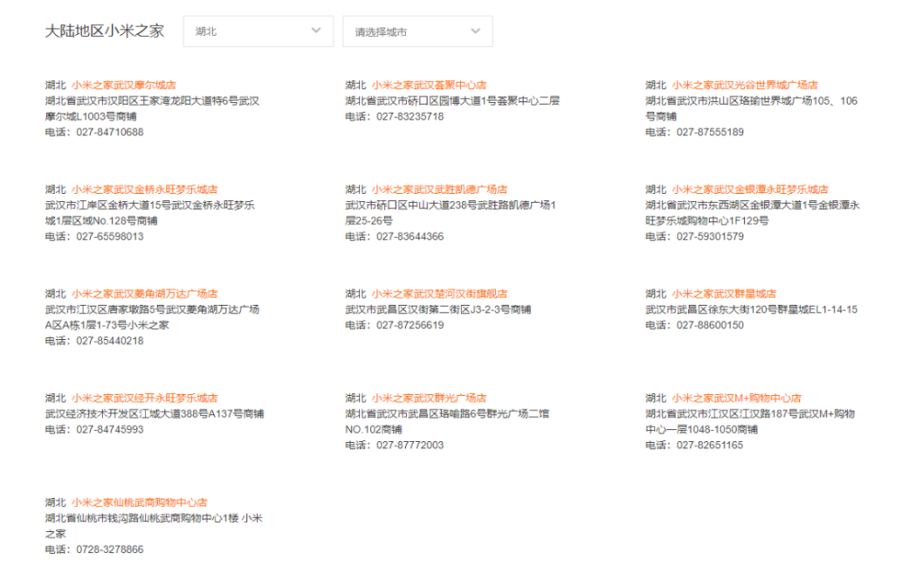The image size is (902, 588).
Task: Open 小米之家武汉群星城店 link
Action: point(723,293)
